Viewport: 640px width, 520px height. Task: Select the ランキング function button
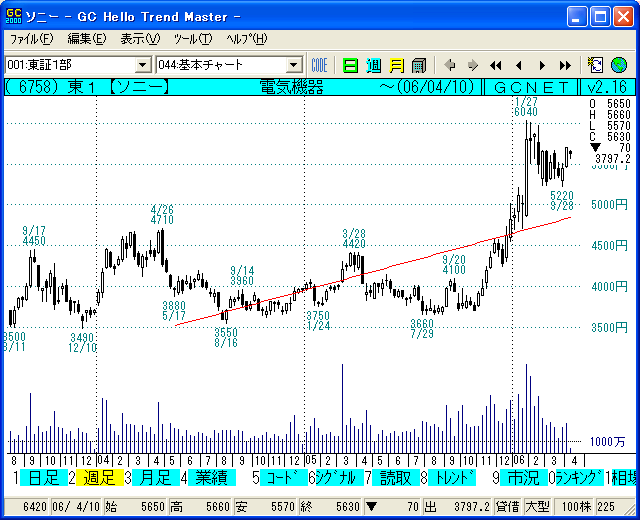click(580, 478)
